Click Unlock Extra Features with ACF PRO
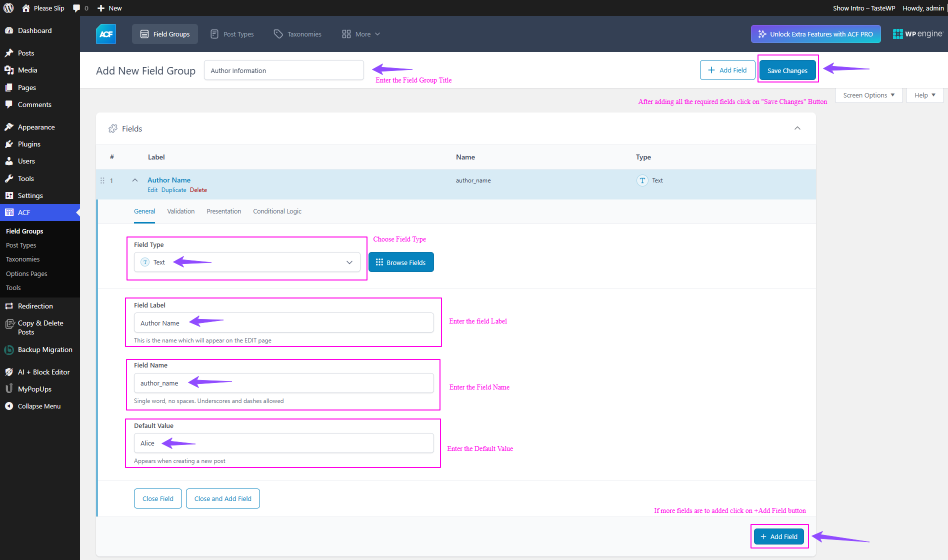Image resolution: width=948 pixels, height=560 pixels. [815, 34]
